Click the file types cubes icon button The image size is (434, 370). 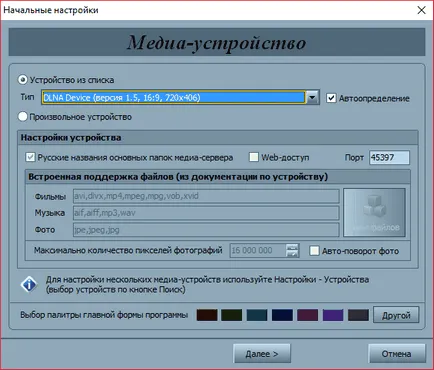pos(374,212)
